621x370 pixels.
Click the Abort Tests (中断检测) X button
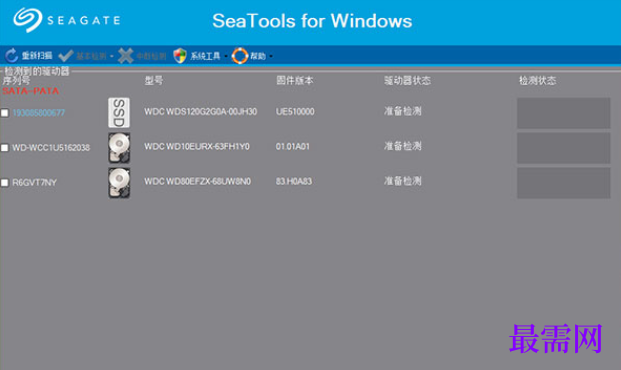pos(143,56)
